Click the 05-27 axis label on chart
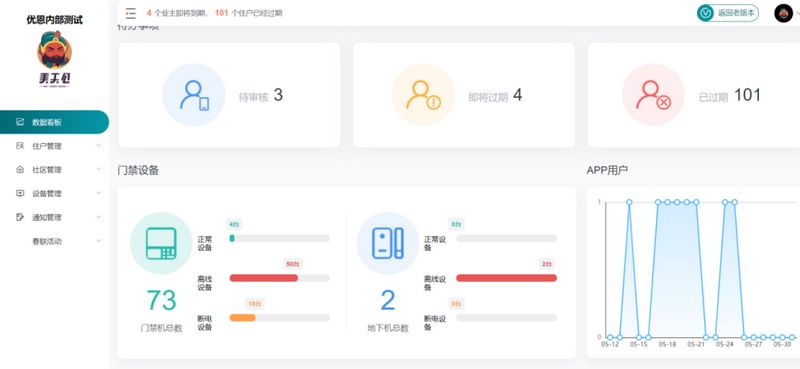Viewport: 800px width, 369px height. [754, 345]
